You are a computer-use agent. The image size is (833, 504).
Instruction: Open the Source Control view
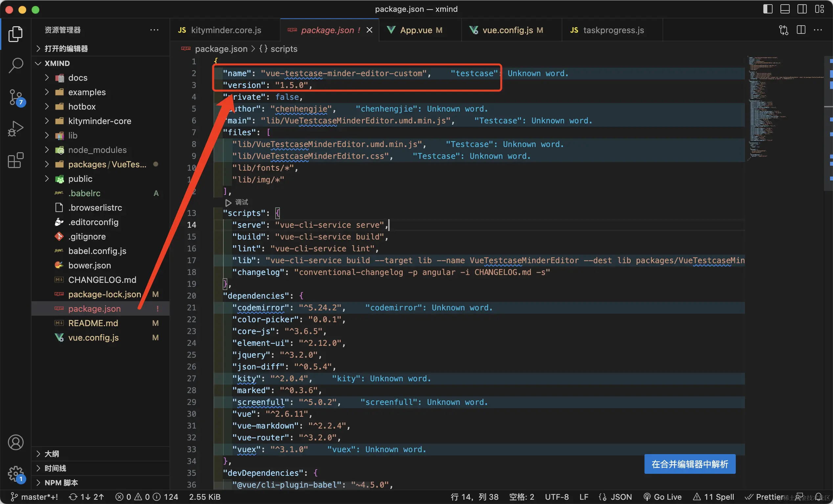coord(15,97)
